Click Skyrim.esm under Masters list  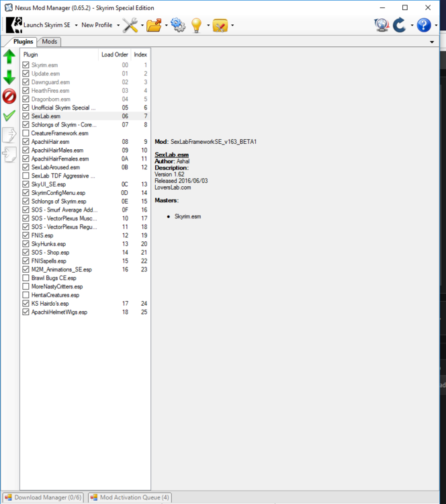click(x=187, y=216)
